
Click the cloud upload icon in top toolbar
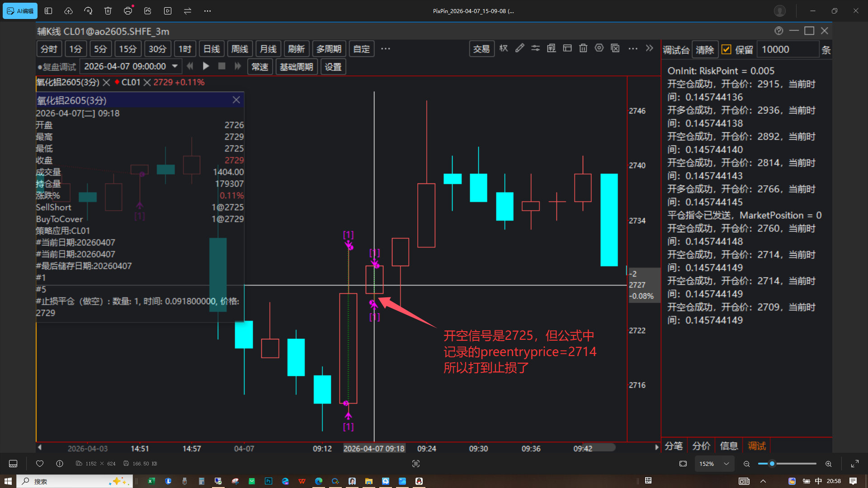68,11
